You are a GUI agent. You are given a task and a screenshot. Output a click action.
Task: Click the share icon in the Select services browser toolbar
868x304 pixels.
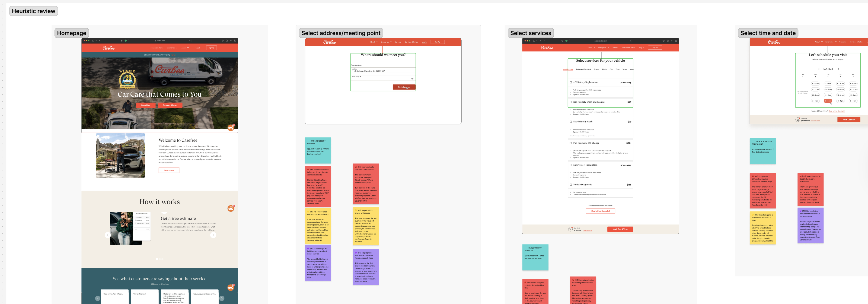[x=667, y=41]
